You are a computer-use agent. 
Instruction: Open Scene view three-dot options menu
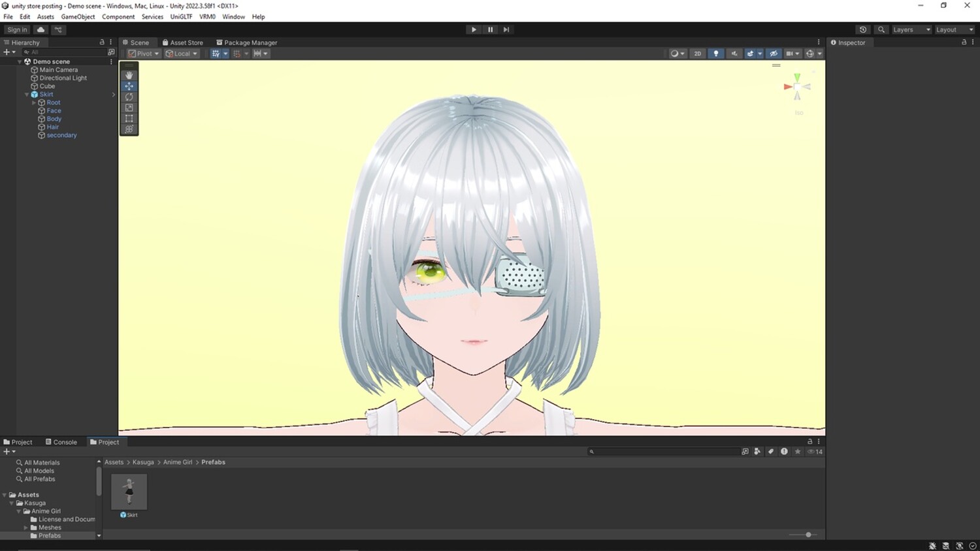point(819,42)
